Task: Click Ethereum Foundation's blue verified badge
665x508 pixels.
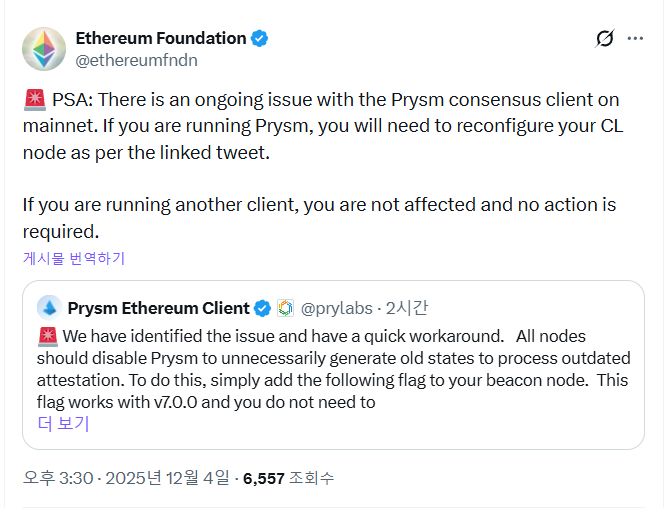Action: click(x=260, y=39)
